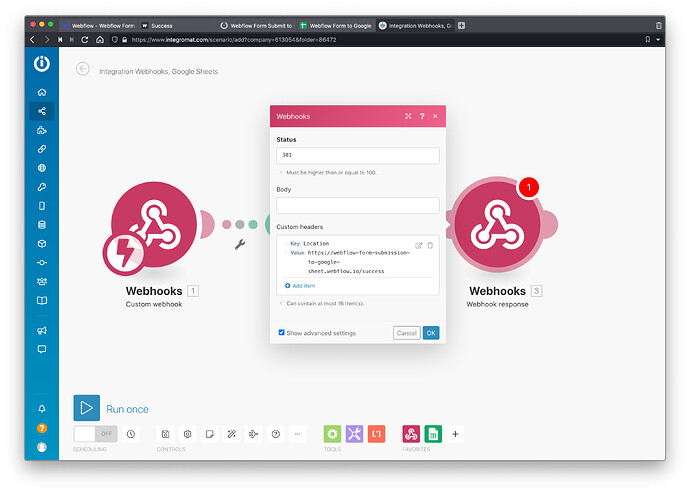
Task: Click browser home button
Action: point(100,40)
